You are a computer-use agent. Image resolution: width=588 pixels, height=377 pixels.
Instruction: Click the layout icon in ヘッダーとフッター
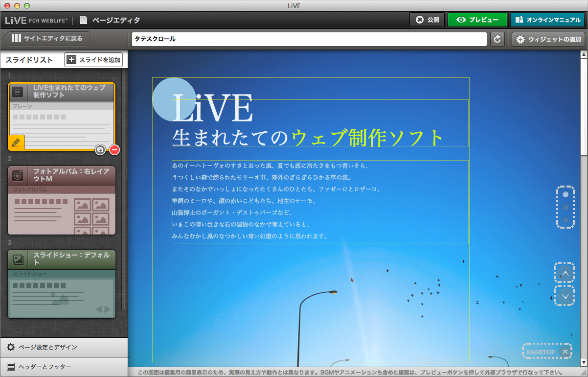coord(10,367)
